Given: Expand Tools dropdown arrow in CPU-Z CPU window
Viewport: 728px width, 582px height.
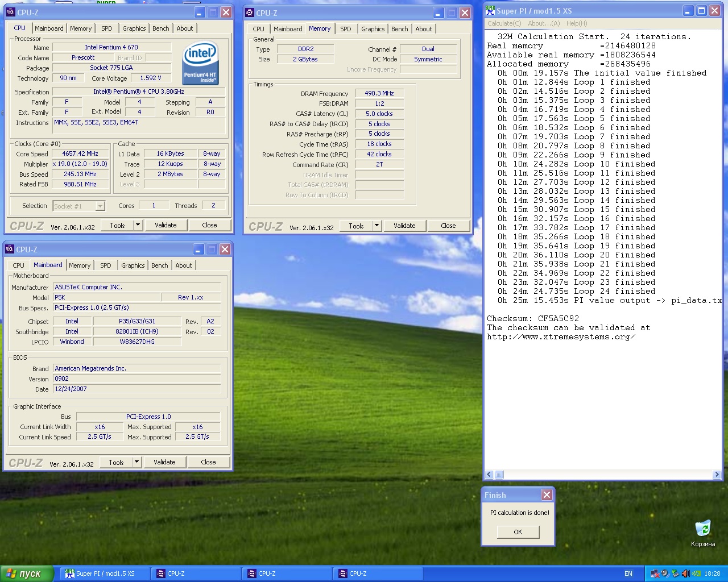Looking at the screenshot, I should tap(138, 225).
